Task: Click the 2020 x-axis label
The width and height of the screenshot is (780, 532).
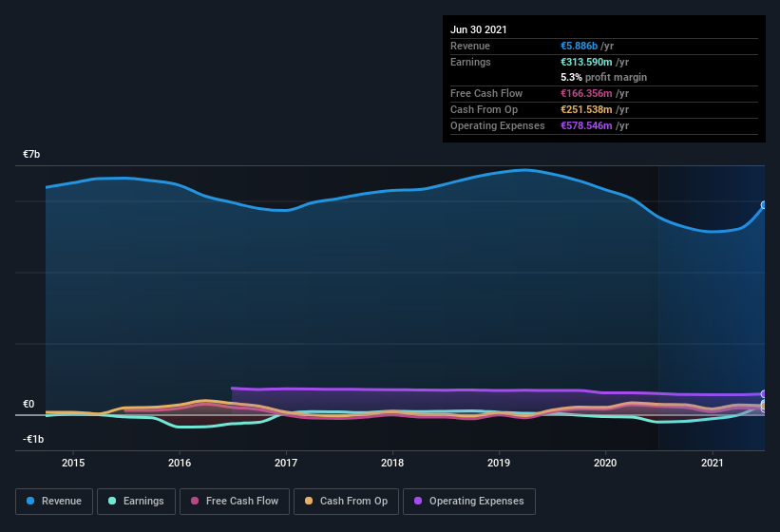Action: [605, 463]
